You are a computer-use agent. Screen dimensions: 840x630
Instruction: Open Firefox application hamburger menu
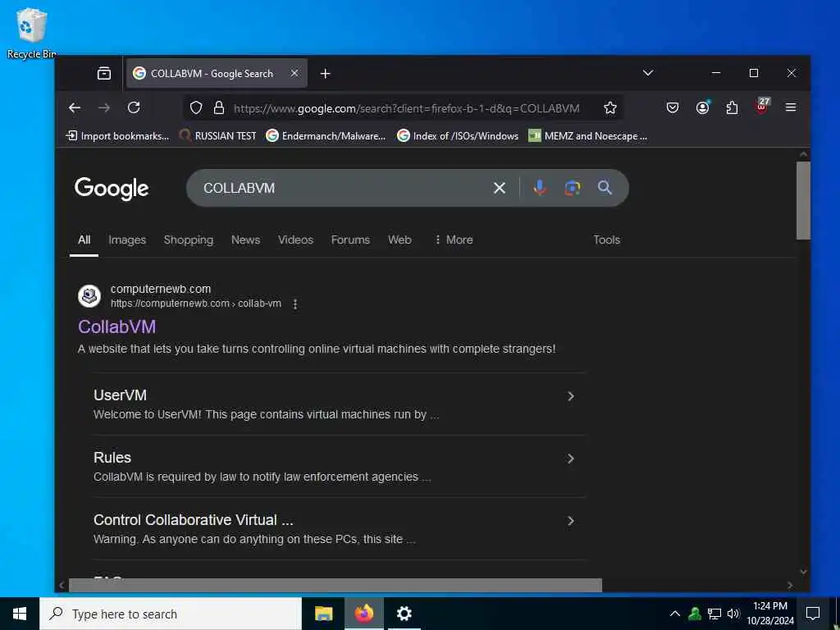[x=791, y=107]
